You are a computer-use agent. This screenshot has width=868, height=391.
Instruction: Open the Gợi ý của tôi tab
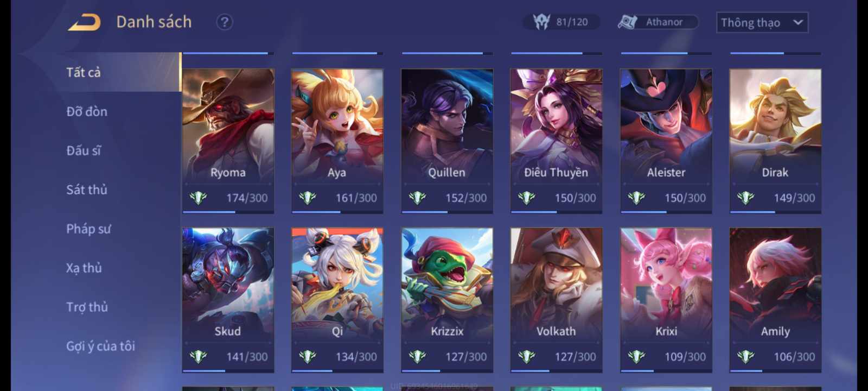(100, 346)
